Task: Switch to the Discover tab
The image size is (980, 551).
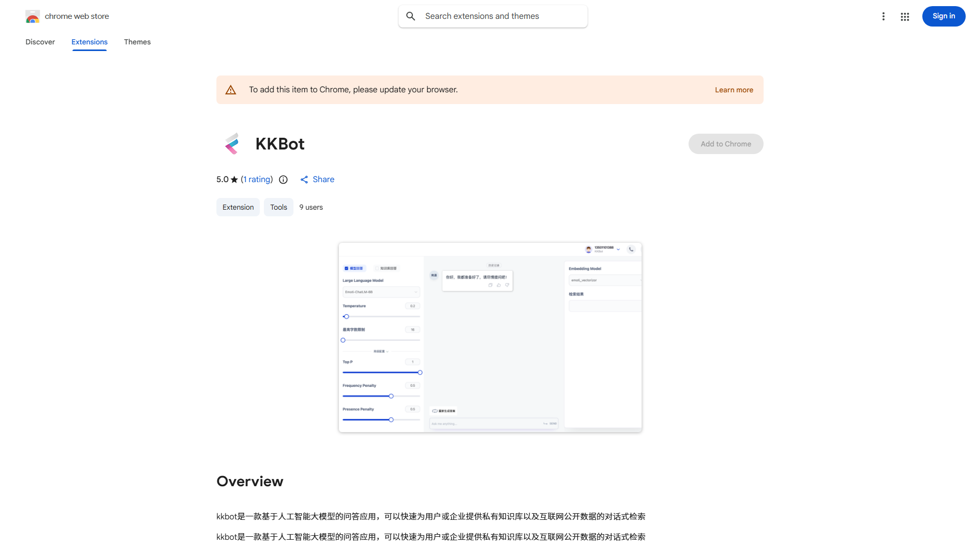Action: [x=40, y=42]
